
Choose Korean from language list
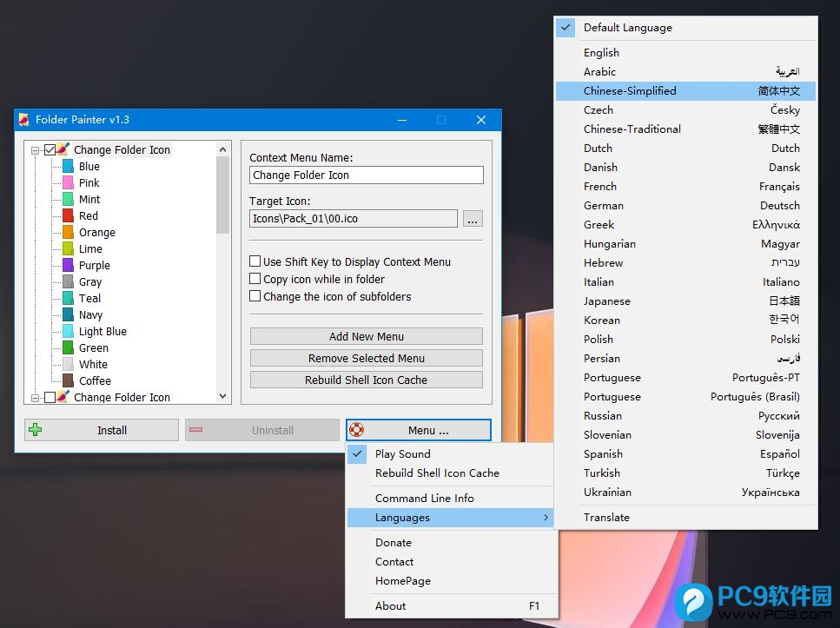tap(685, 321)
